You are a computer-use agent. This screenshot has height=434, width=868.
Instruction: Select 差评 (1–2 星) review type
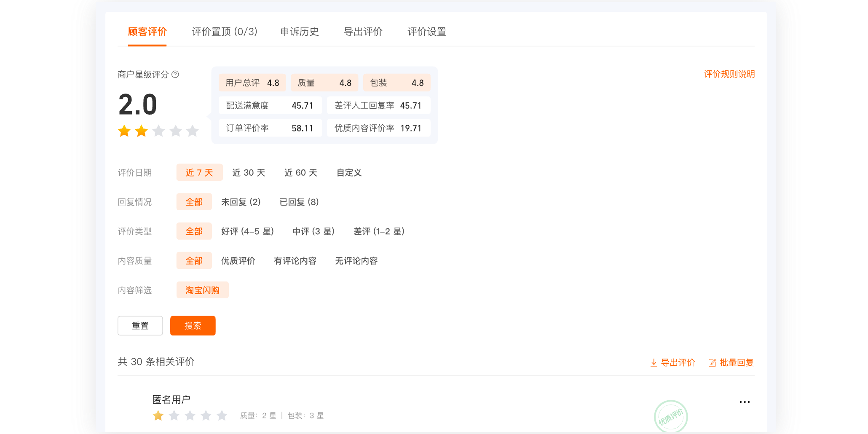(x=379, y=231)
